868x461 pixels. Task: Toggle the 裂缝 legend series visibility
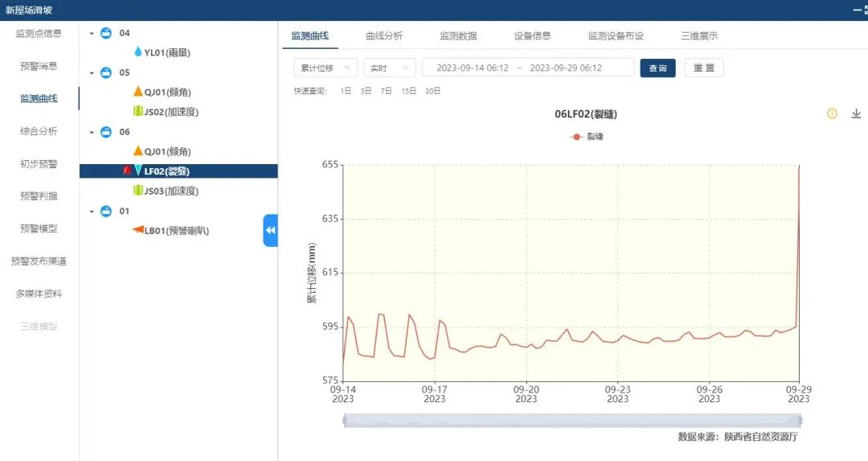pyautogui.click(x=586, y=137)
